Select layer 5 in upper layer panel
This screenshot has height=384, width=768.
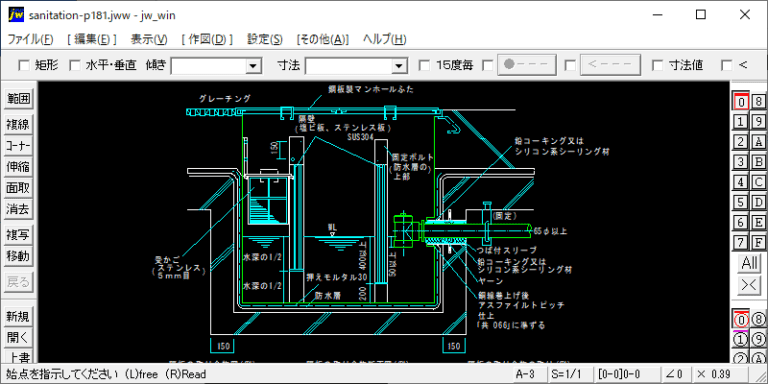[741, 202]
